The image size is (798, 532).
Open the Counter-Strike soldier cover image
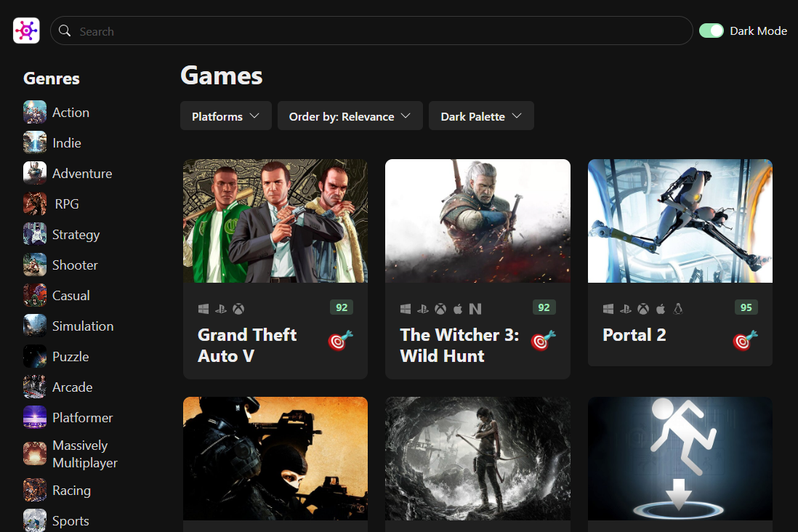275,458
